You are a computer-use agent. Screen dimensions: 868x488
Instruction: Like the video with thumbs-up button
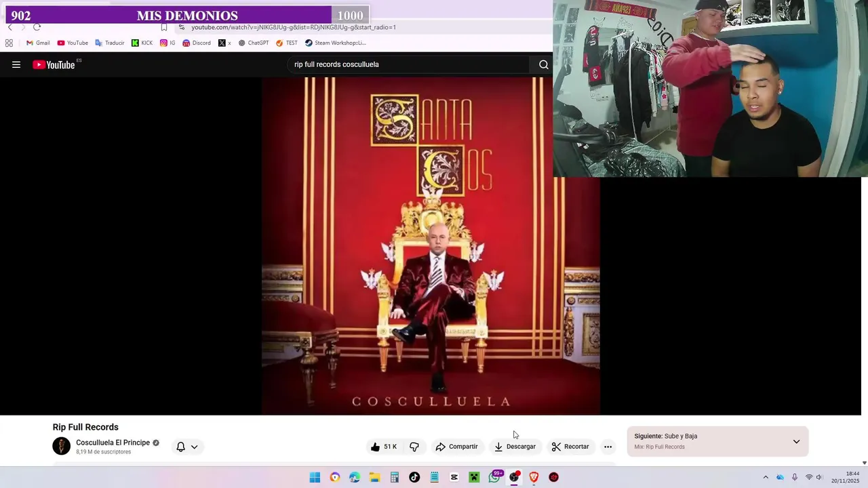point(384,447)
